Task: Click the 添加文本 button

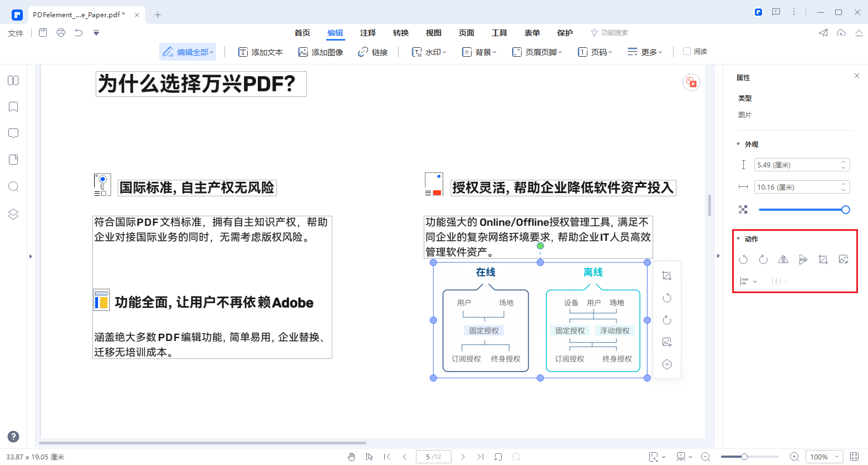Action: [261, 51]
